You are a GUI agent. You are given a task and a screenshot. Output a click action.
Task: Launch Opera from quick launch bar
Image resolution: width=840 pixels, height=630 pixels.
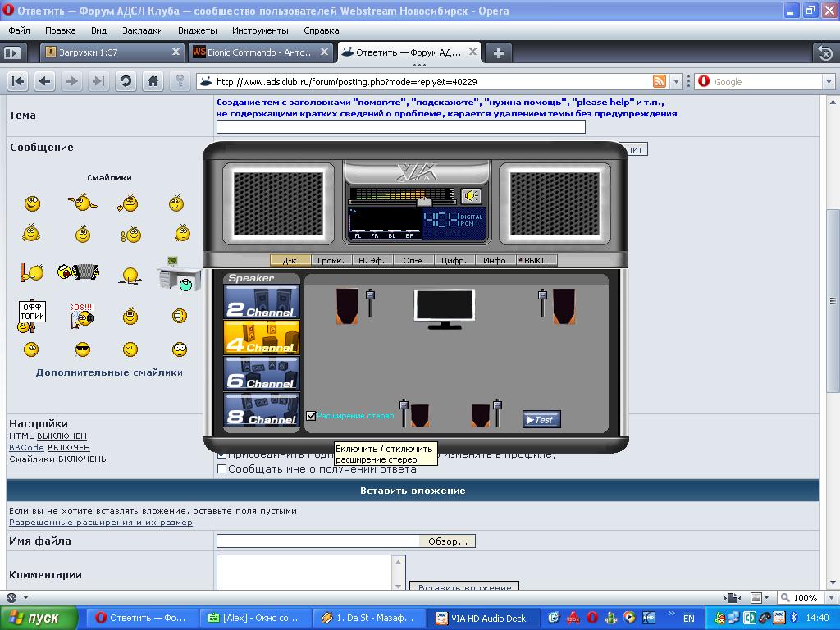point(592,618)
